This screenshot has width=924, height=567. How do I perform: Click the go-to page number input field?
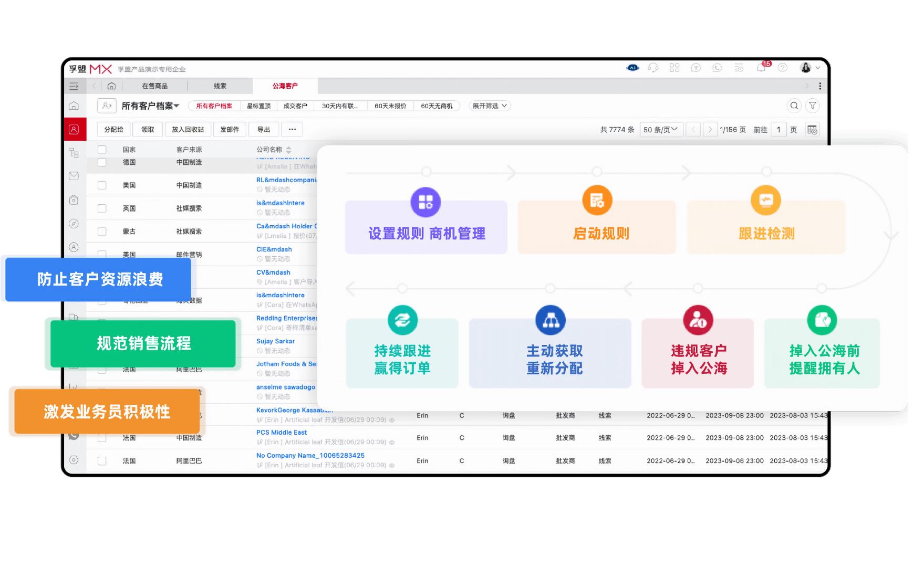[x=778, y=130]
